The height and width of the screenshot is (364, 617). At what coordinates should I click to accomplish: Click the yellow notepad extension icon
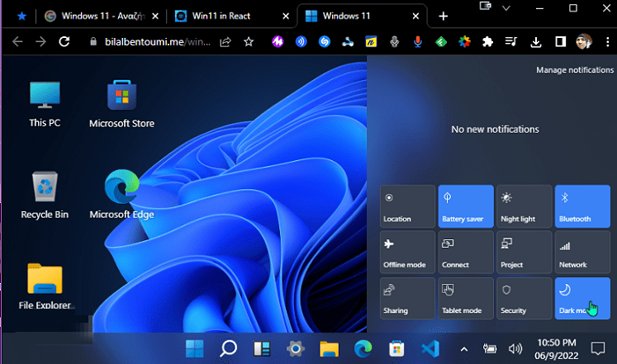pyautogui.click(x=371, y=41)
